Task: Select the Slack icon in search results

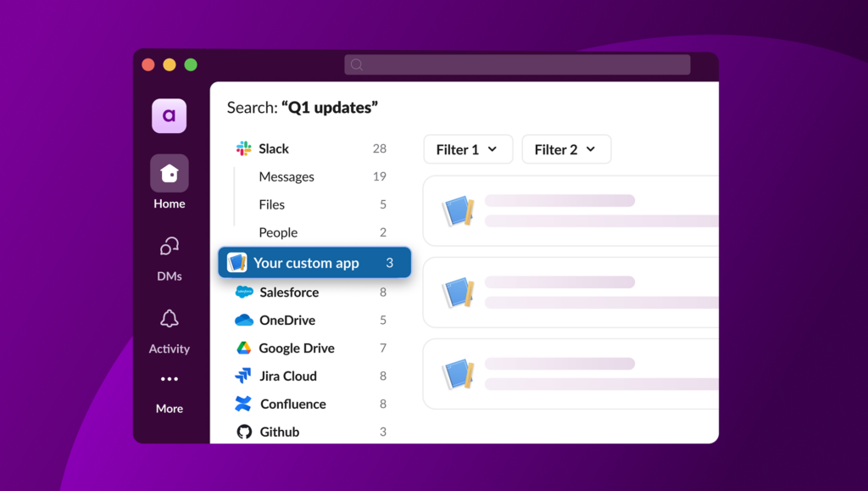Action: [244, 148]
